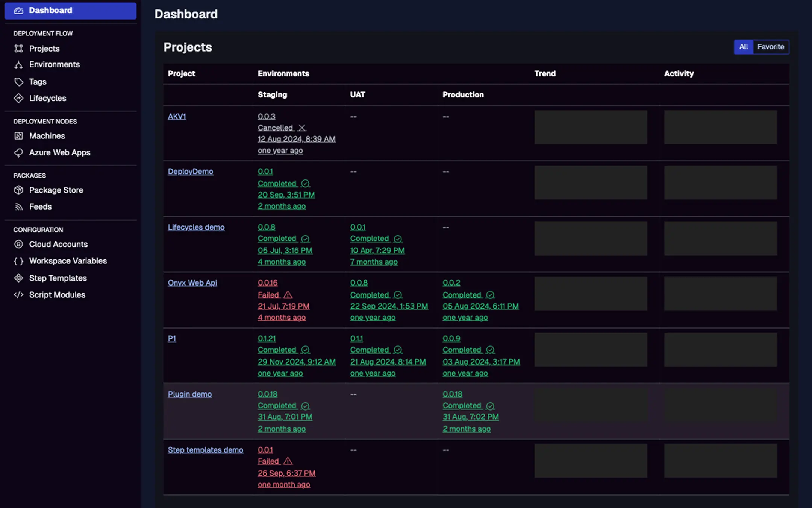Click the failed release 0.0.16 link

267,283
